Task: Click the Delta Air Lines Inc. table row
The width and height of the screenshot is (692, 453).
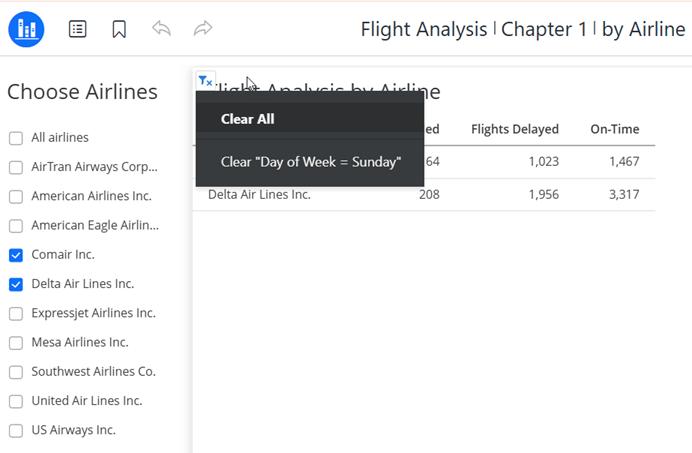Action: [x=259, y=195]
